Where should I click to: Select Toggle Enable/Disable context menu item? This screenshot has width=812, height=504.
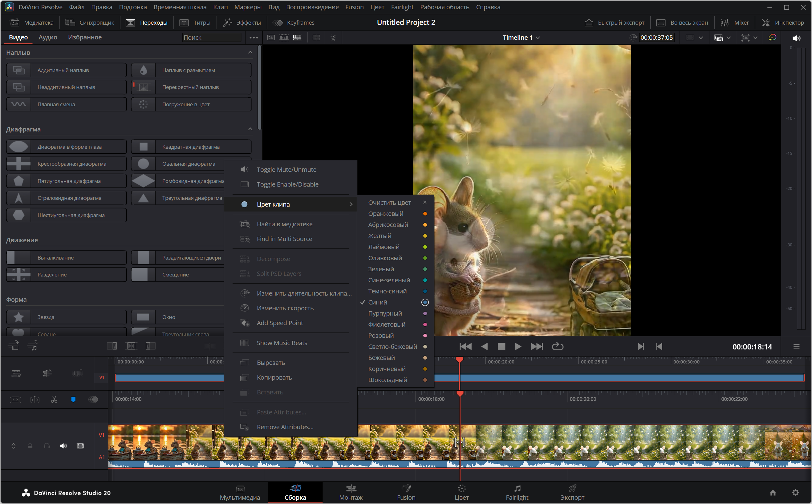tap(287, 184)
